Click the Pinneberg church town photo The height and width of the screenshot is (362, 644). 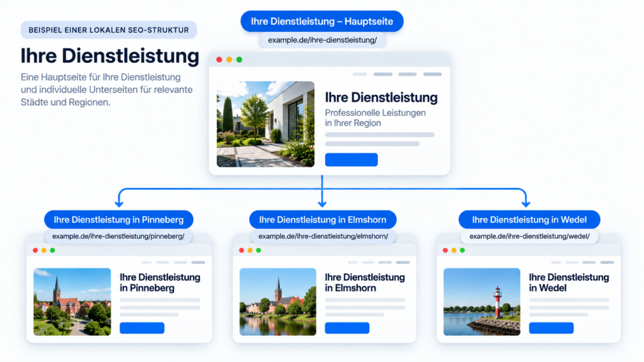tap(72, 302)
